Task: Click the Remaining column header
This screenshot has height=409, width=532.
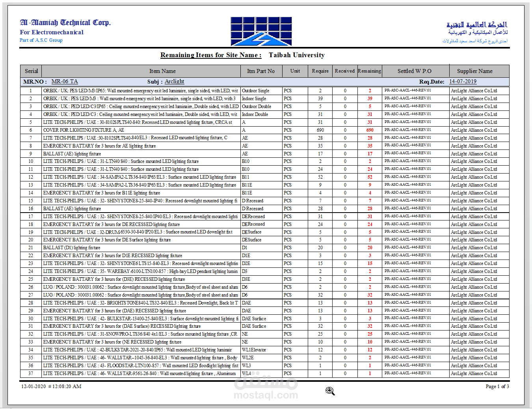Action: [369, 71]
